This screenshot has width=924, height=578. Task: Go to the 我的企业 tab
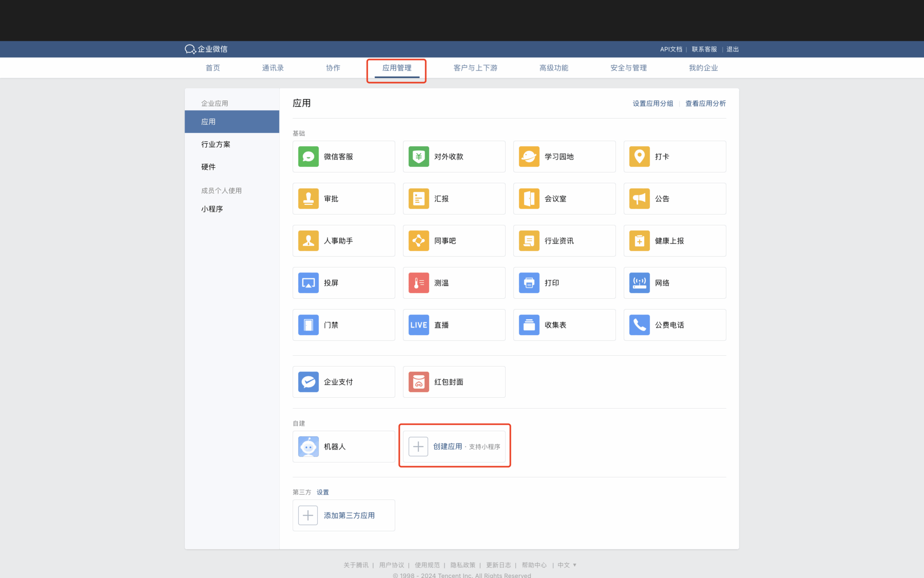tap(703, 68)
